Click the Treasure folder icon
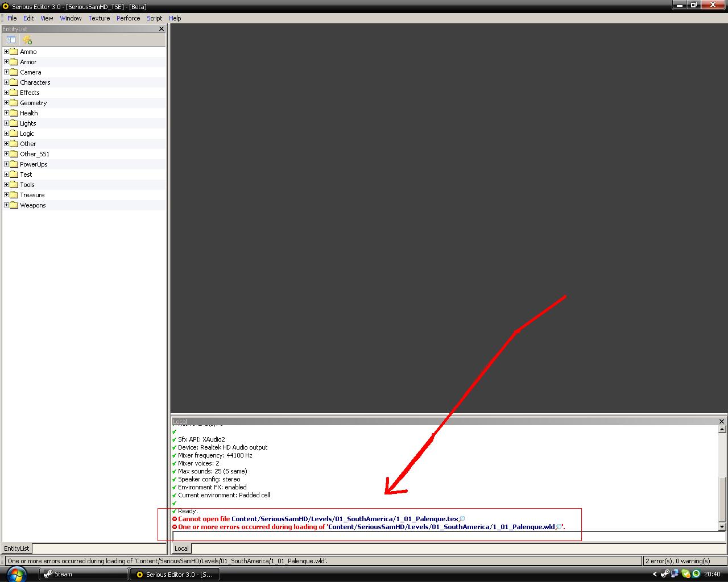The height and width of the screenshot is (582, 728). click(14, 195)
